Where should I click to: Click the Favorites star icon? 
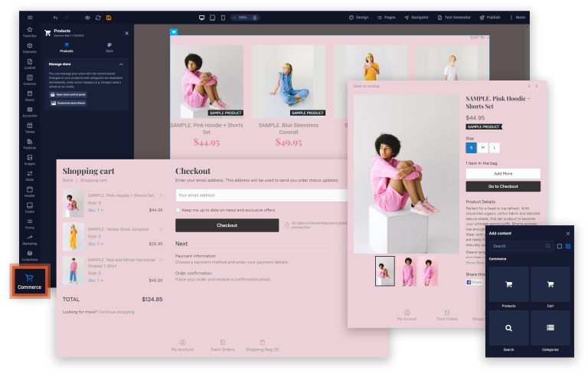[x=30, y=31]
